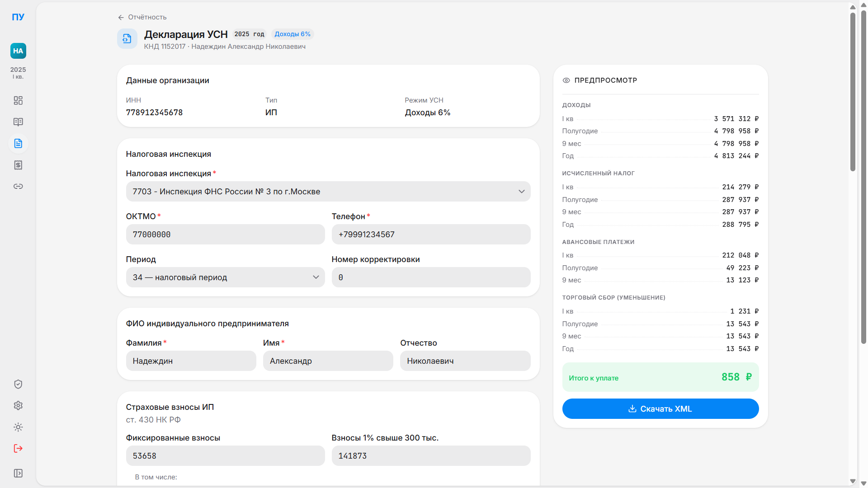
Task: Focus the Телефон field
Action: [x=430, y=235]
